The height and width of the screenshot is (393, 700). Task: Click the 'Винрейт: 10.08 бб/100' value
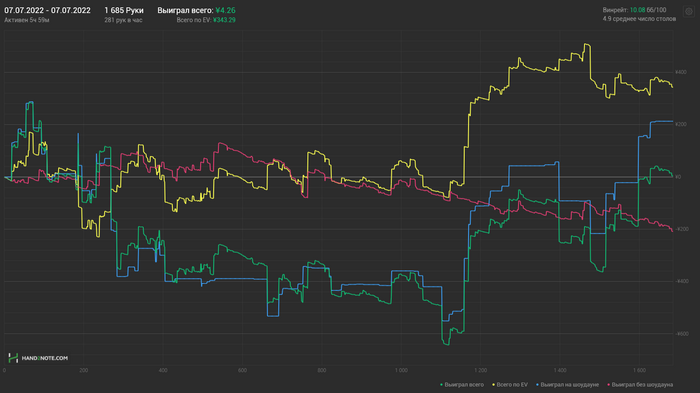(634, 10)
